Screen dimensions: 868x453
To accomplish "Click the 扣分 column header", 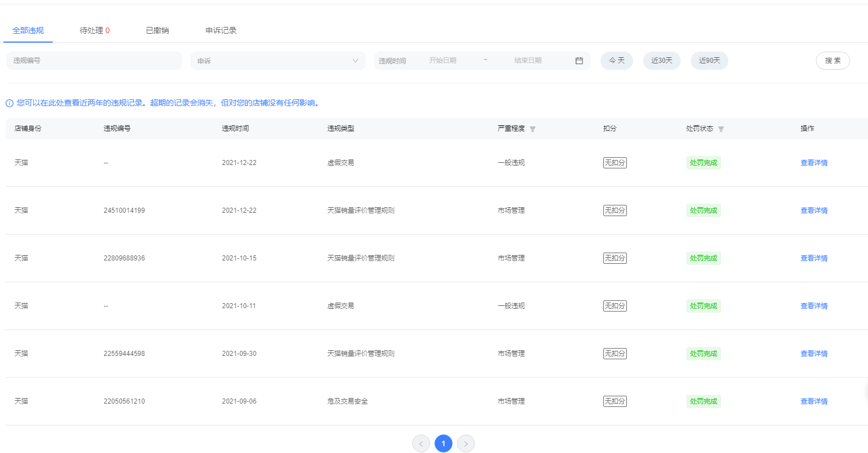I will tap(610, 129).
